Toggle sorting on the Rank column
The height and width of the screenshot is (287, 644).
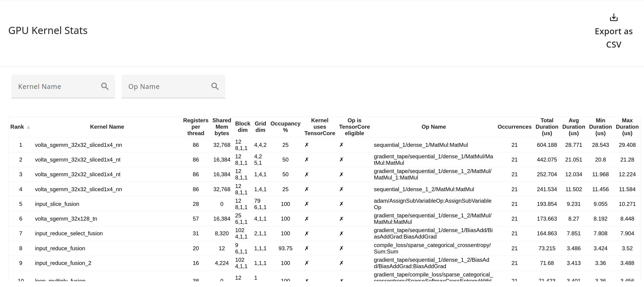coord(17,127)
